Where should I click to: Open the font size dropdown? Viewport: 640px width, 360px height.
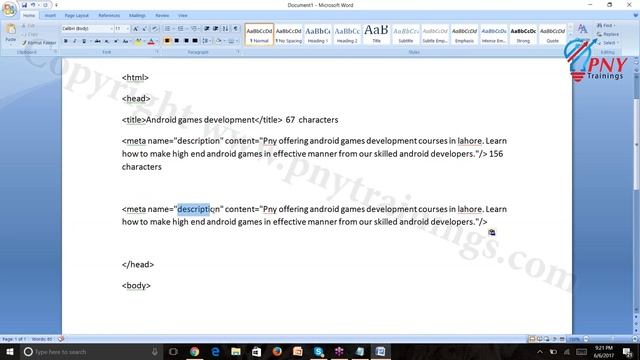coord(127,29)
